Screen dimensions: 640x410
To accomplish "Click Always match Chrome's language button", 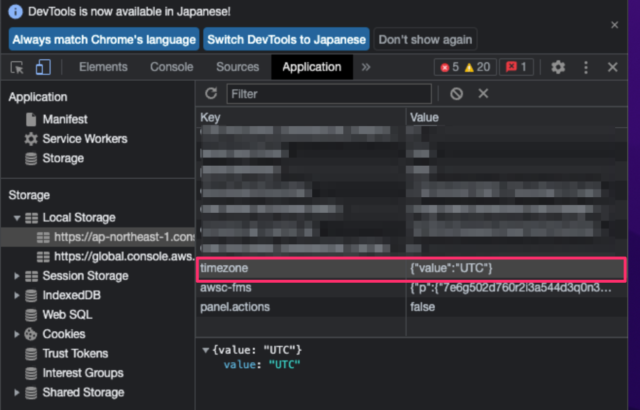I will (103, 39).
